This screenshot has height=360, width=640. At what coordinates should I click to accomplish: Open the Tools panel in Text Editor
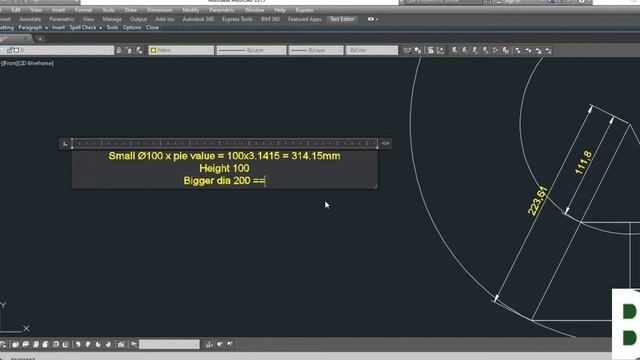[x=112, y=28]
